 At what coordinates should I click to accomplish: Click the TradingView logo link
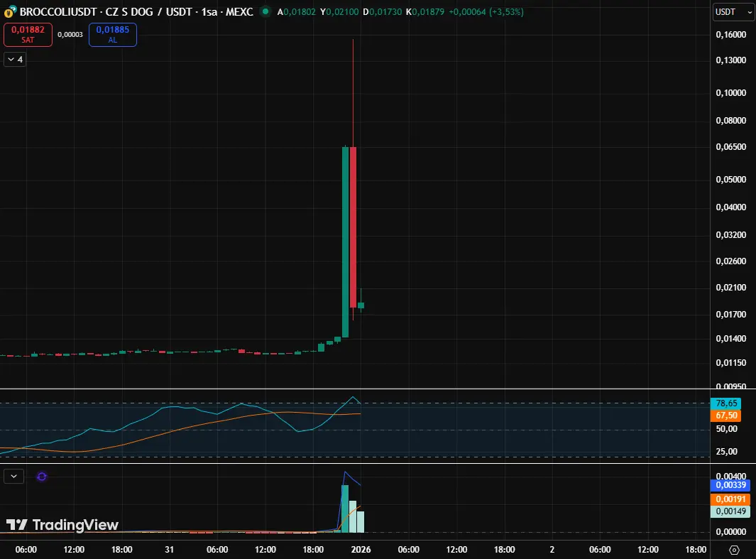[x=62, y=525]
